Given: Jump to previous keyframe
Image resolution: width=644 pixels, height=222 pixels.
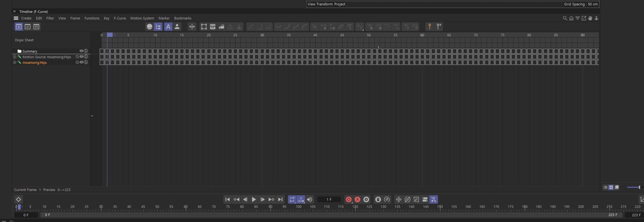Looking at the screenshot, I should (237, 200).
